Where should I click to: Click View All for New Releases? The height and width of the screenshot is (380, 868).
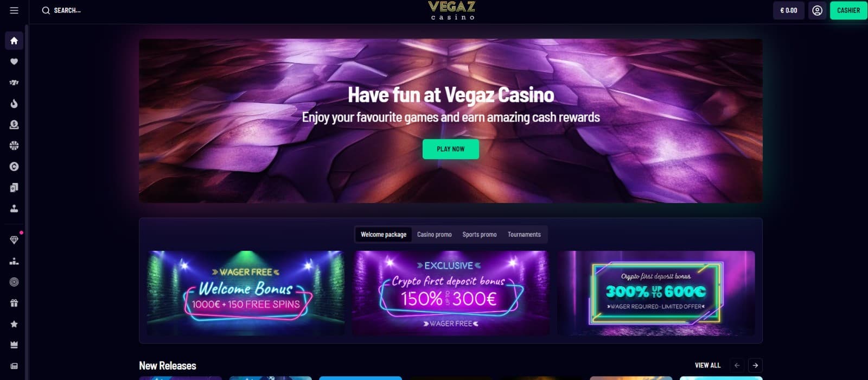click(x=708, y=365)
